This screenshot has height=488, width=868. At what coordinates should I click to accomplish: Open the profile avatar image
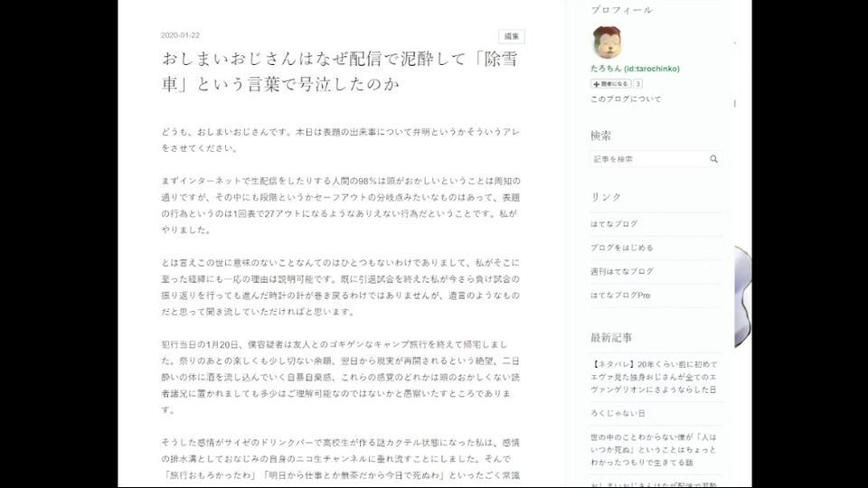(x=607, y=42)
